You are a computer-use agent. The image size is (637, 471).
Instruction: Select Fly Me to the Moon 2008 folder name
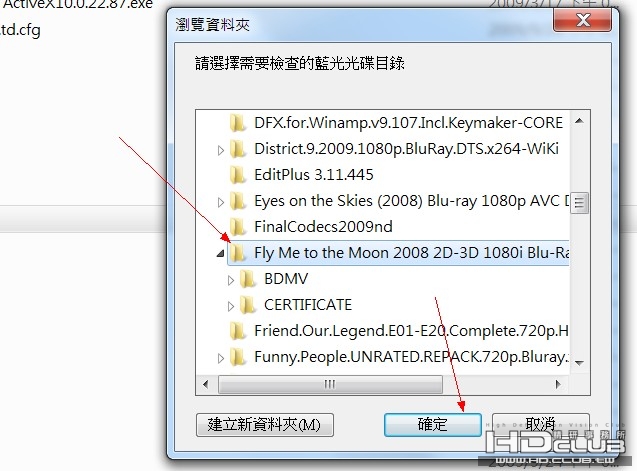(412, 253)
